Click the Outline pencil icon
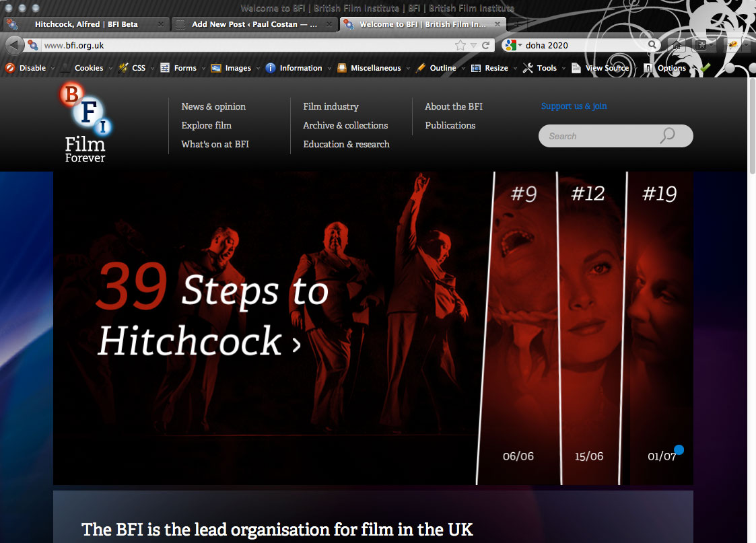The height and width of the screenshot is (543, 756). (x=421, y=68)
